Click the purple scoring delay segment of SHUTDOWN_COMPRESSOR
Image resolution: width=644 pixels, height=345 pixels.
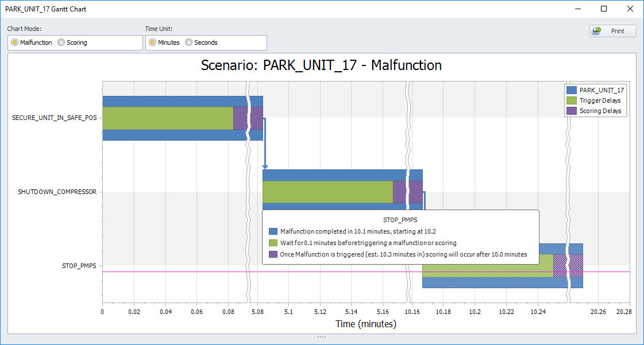pos(400,192)
